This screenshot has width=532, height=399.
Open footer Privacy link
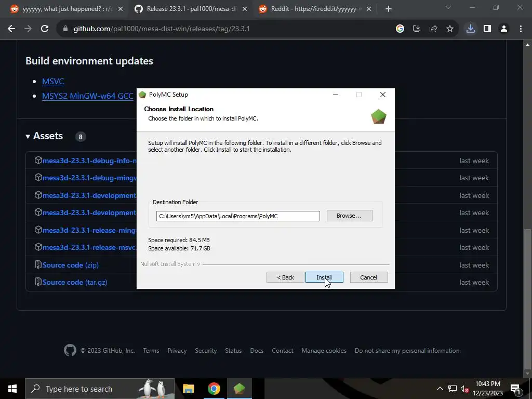[177, 351]
